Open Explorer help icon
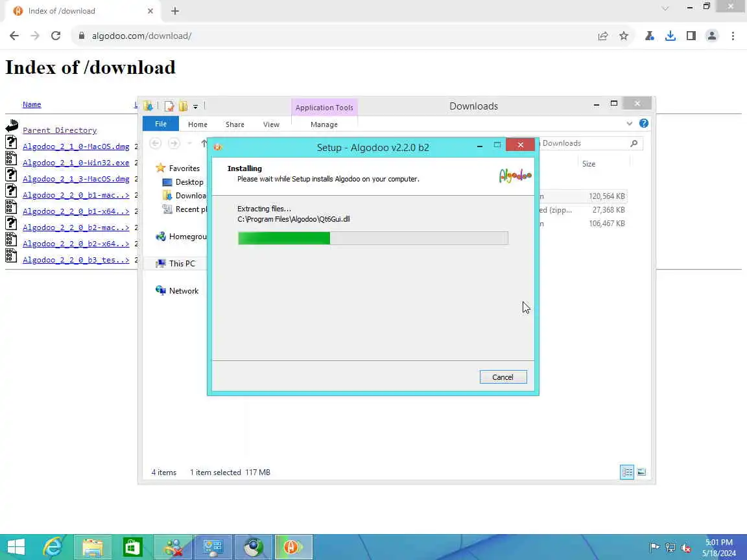This screenshot has height=560, width=747. click(644, 123)
